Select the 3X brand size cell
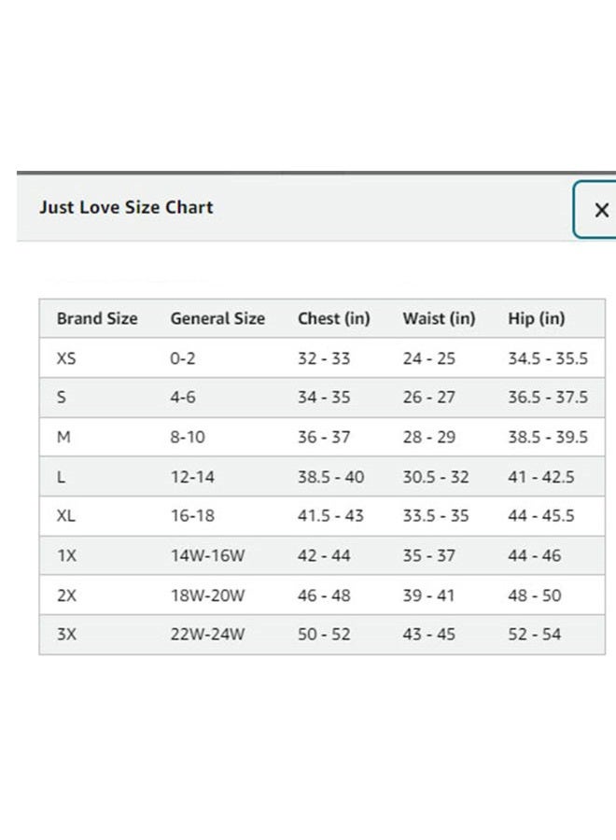The image size is (616, 840). point(66,635)
